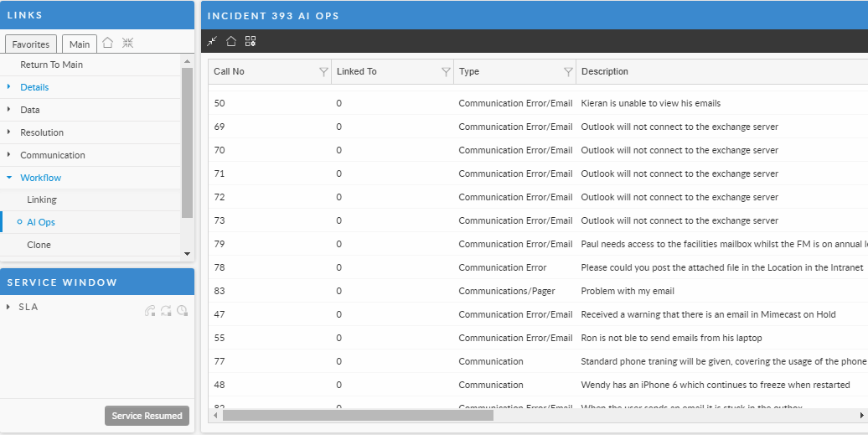The image size is (868, 435).
Task: Open the Type column filter
Action: [568, 72]
